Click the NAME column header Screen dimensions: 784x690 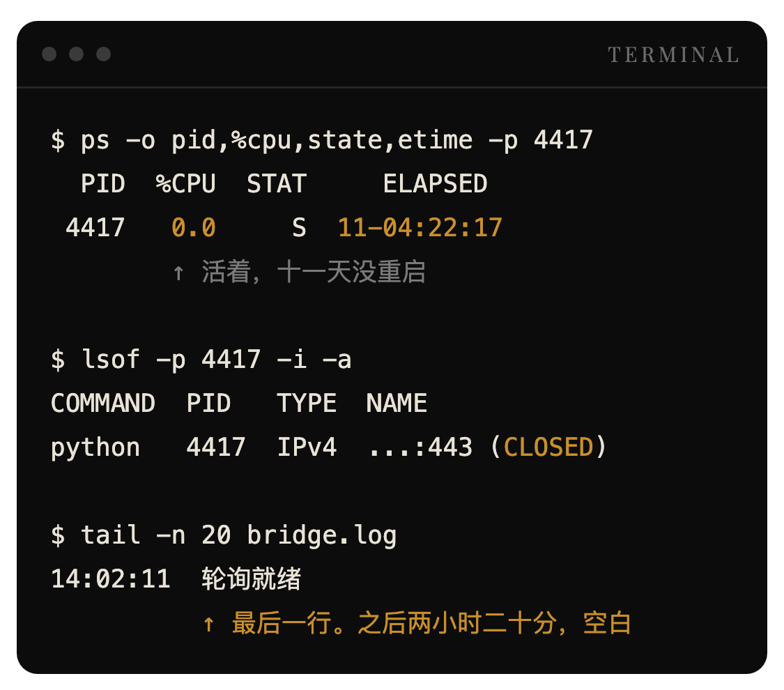coord(397,403)
